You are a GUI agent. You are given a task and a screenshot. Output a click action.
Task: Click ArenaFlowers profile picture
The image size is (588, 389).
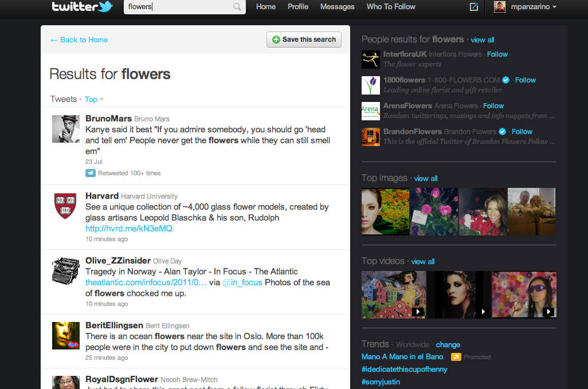370,111
